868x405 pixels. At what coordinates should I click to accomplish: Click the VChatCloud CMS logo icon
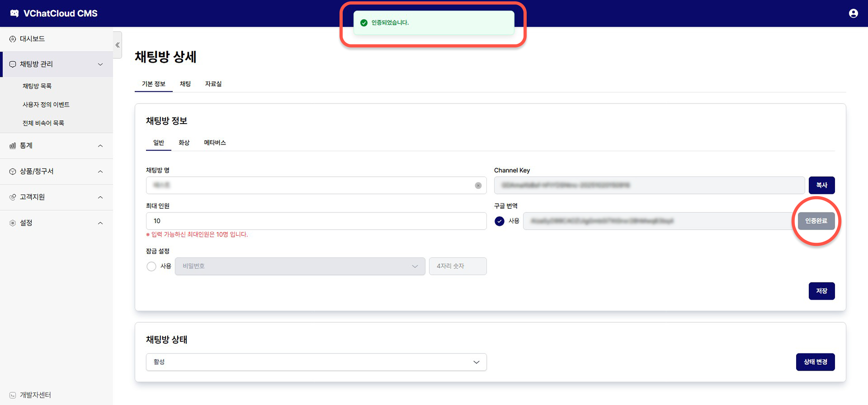coord(14,14)
